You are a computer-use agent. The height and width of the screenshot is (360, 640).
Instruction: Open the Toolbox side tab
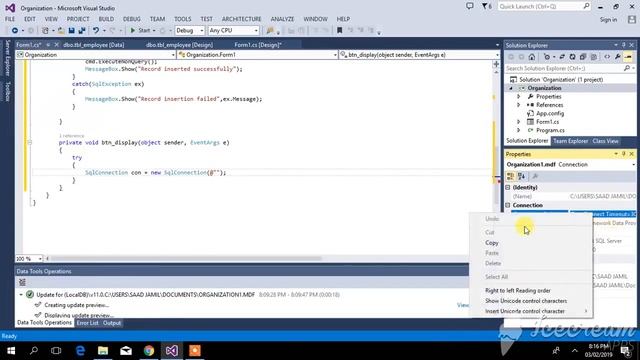click(7, 91)
